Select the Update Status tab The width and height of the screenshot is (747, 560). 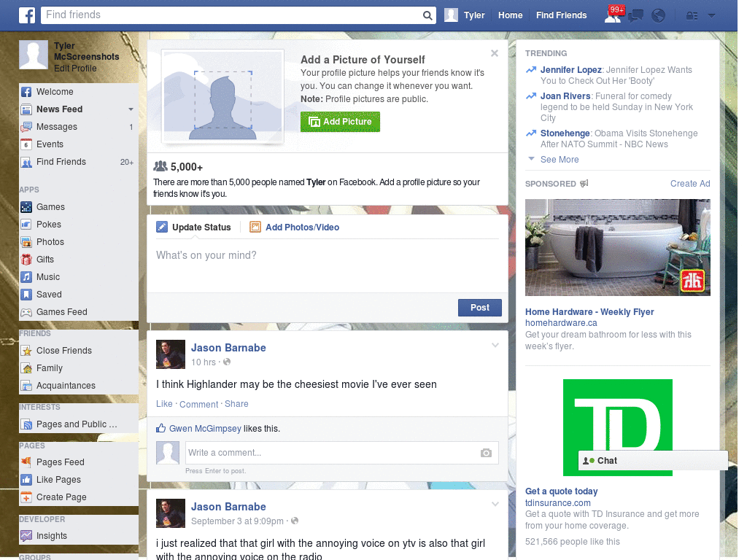(x=193, y=227)
